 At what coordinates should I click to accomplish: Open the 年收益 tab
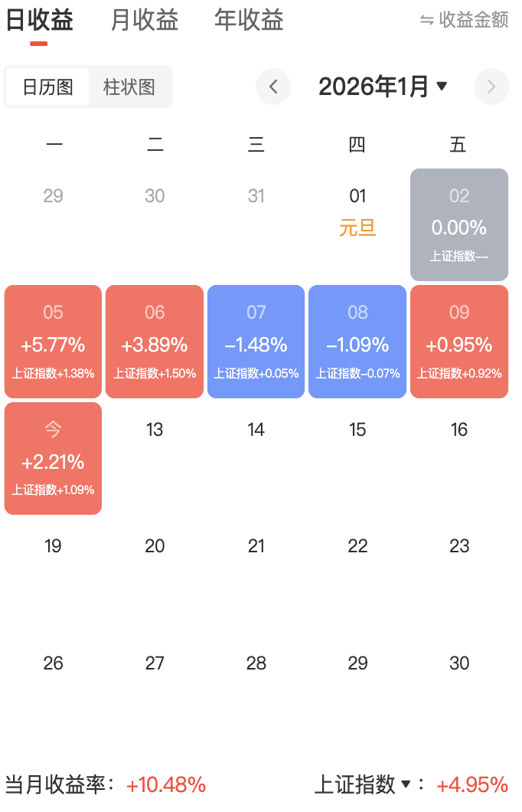[249, 21]
